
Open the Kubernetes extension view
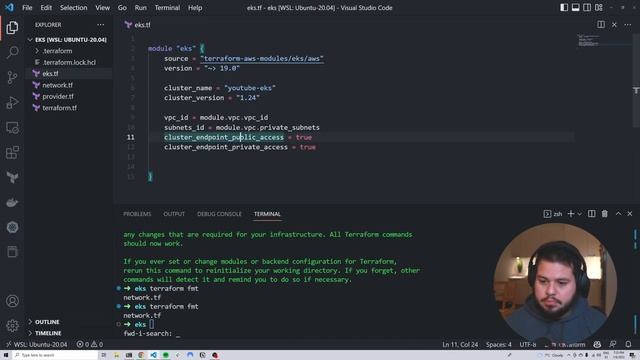[12, 227]
